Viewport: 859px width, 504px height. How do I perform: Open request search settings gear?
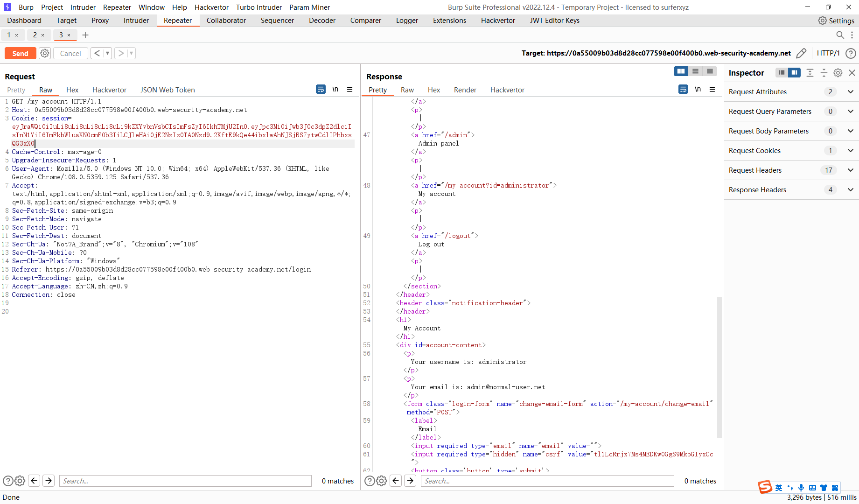click(x=20, y=481)
